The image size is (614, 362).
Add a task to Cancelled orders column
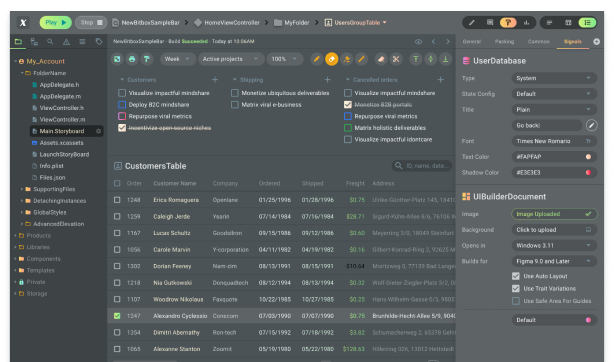(441, 80)
